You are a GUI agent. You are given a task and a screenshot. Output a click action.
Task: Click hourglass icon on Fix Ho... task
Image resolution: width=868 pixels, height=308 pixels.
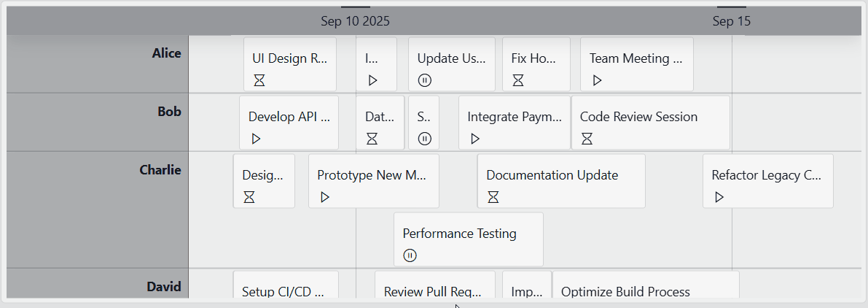(518, 81)
